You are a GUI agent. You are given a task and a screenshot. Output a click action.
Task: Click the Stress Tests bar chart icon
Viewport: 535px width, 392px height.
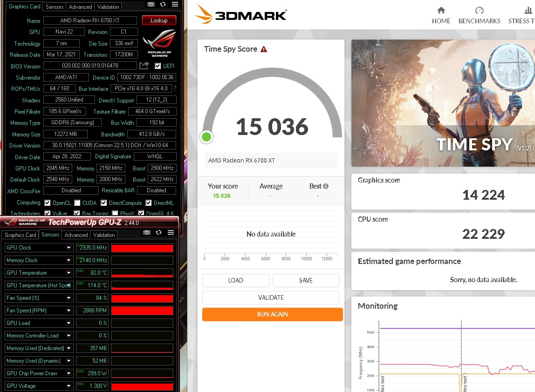pyautogui.click(x=528, y=10)
